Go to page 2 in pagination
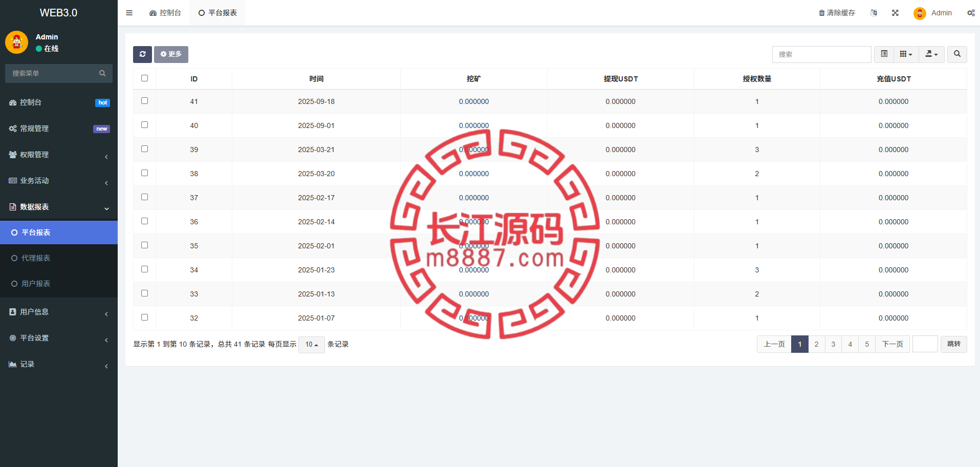 [x=817, y=344]
